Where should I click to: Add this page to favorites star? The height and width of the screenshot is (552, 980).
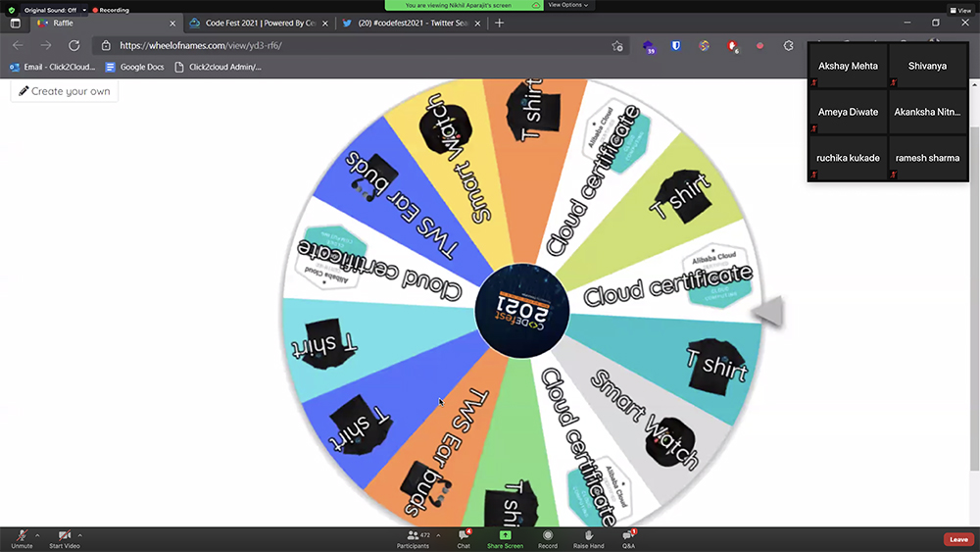(617, 46)
